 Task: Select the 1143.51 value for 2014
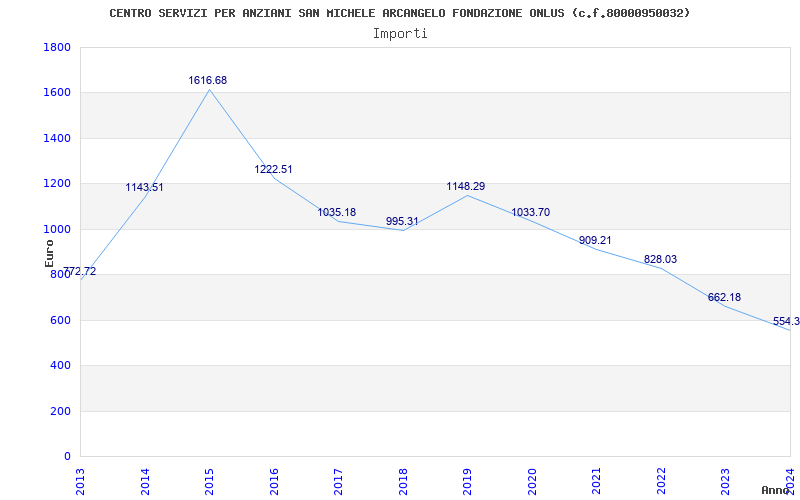click(x=144, y=188)
